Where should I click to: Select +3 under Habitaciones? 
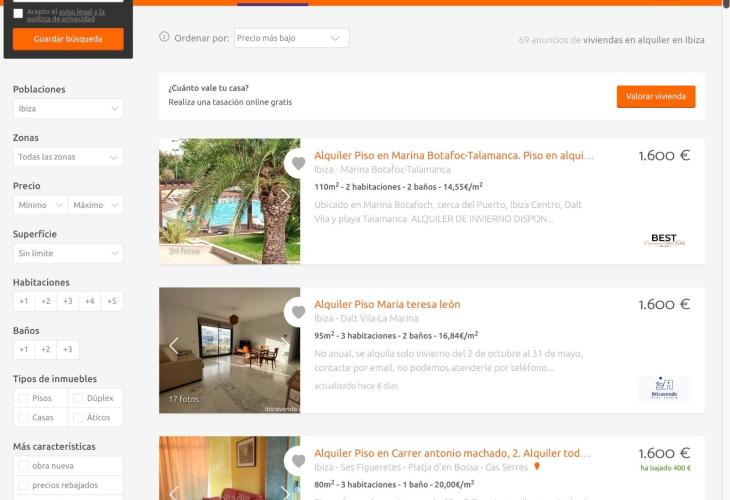(68, 301)
